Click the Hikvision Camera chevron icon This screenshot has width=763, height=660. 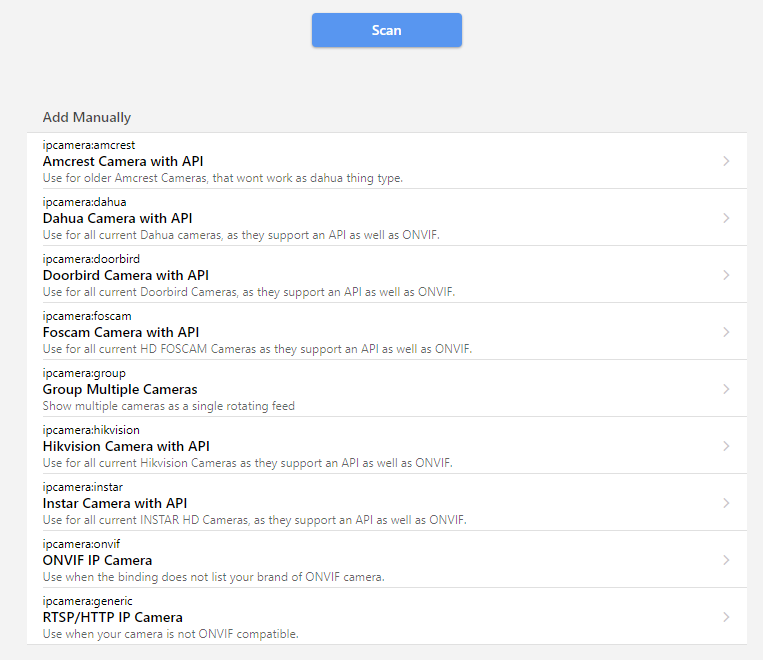(726, 446)
